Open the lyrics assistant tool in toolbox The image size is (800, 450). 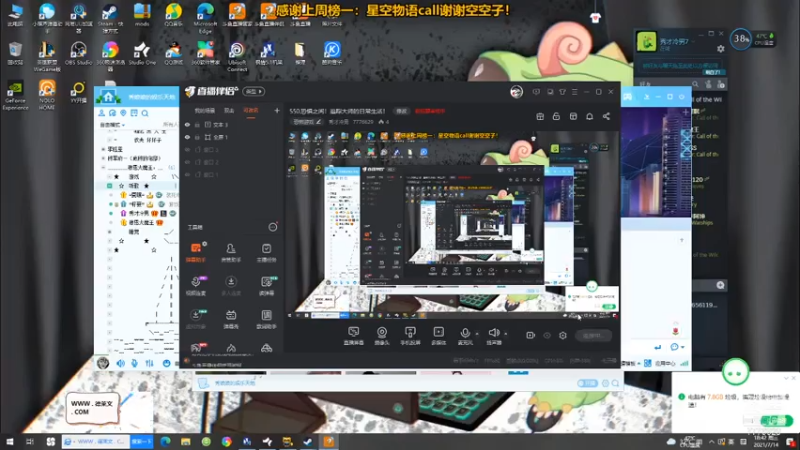tap(266, 319)
